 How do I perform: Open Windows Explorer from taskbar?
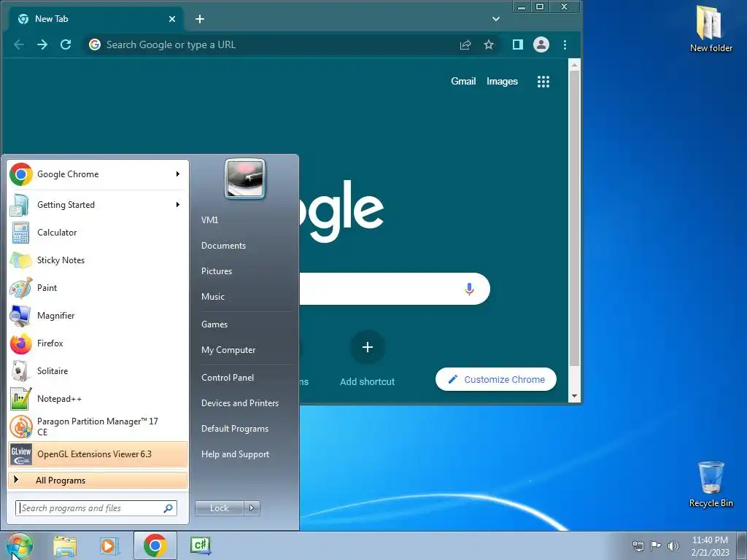65,545
